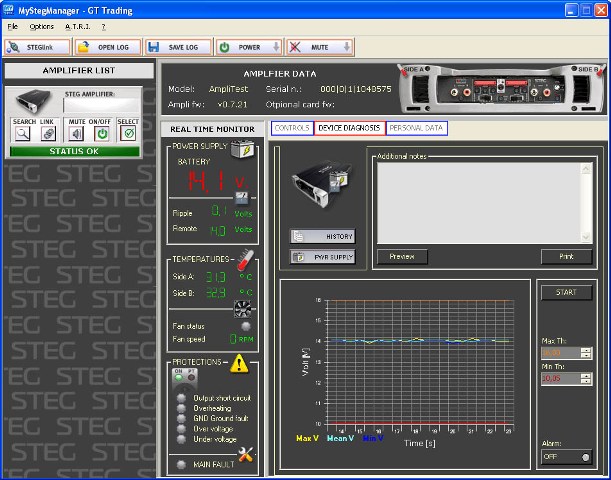
Task: Click the Protections warning triangle icon
Action: 240,364
